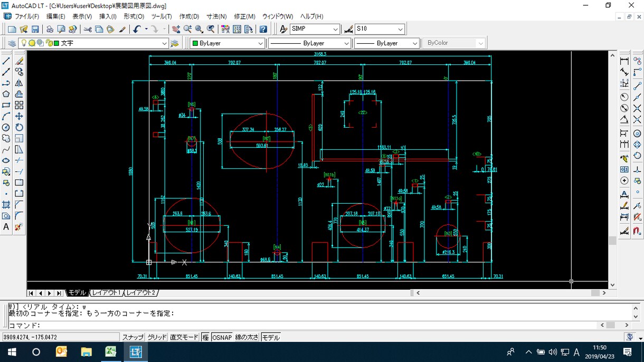Image resolution: width=644 pixels, height=362 pixels.
Task: Select the Rectangle draw tool
Action: tap(6, 105)
